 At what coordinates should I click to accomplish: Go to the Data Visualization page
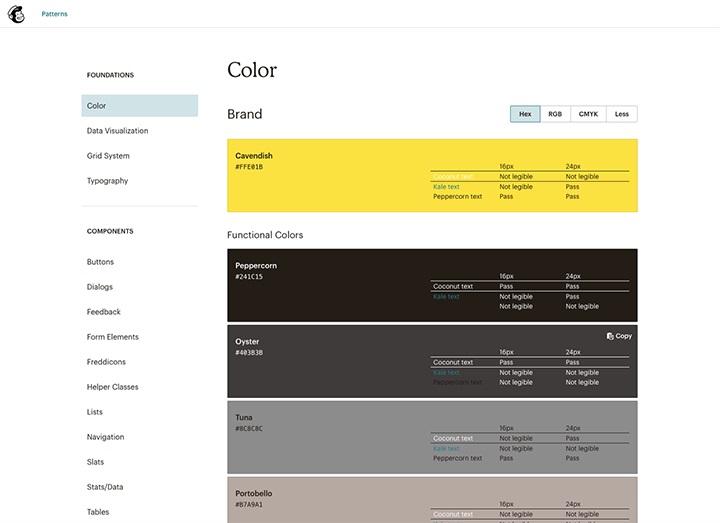click(118, 131)
